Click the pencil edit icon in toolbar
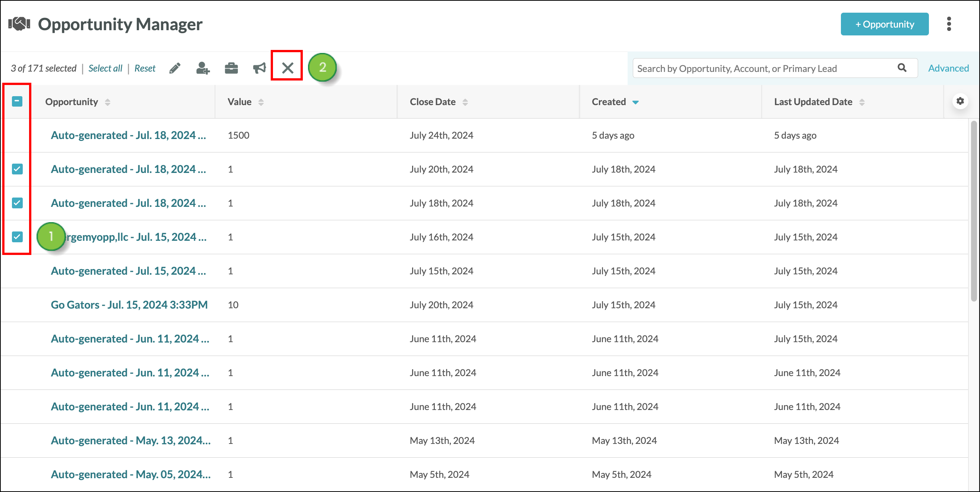Screen dimensions: 980x492 (x=175, y=69)
